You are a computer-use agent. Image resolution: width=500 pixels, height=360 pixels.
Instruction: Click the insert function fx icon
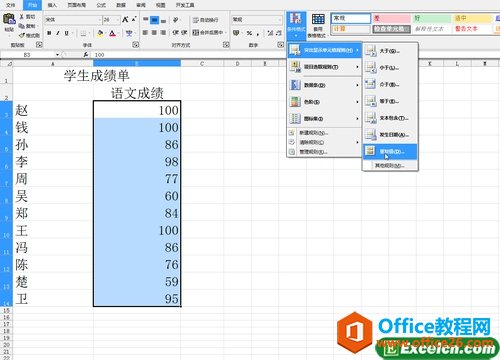(85, 55)
